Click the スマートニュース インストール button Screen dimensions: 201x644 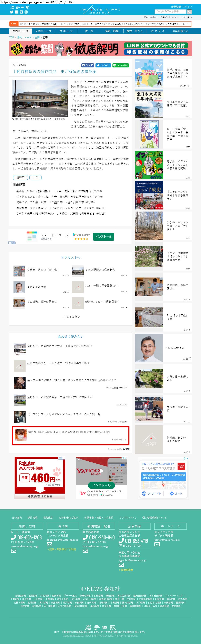pyautogui.click(x=103, y=237)
